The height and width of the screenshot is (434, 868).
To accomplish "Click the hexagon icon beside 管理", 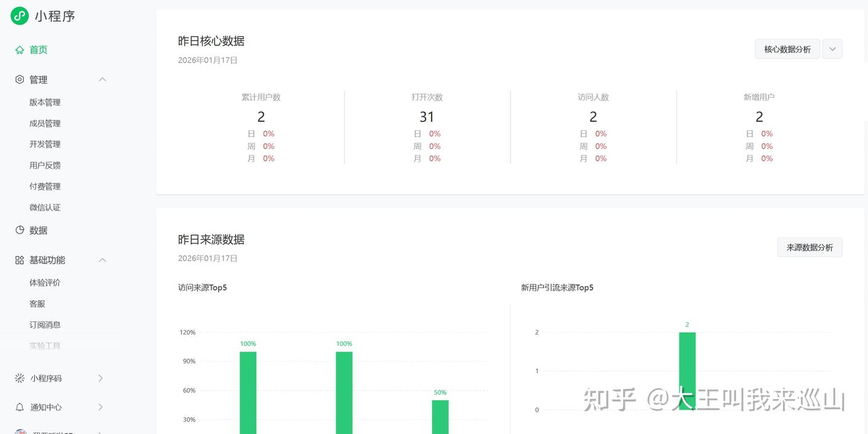I will click(20, 80).
